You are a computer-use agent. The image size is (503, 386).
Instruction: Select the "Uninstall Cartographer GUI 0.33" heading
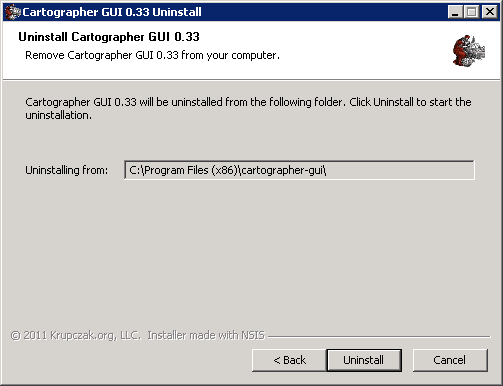[109, 37]
